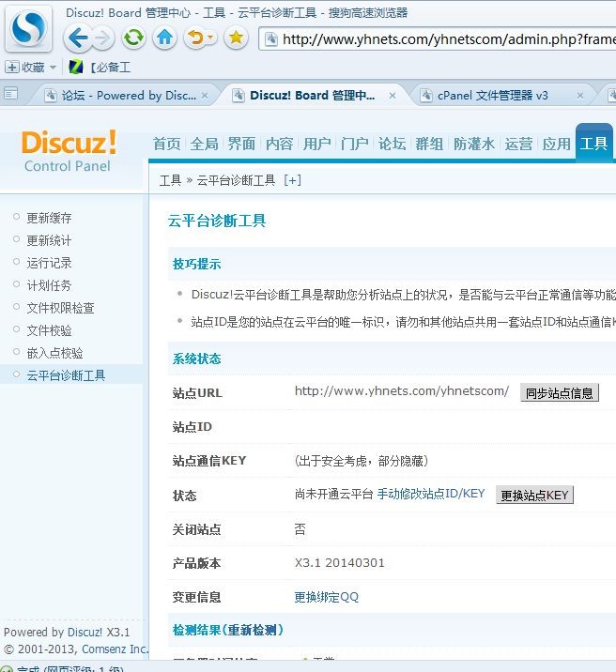Open the 全局 menu
This screenshot has width=616, height=672.
click(x=204, y=144)
